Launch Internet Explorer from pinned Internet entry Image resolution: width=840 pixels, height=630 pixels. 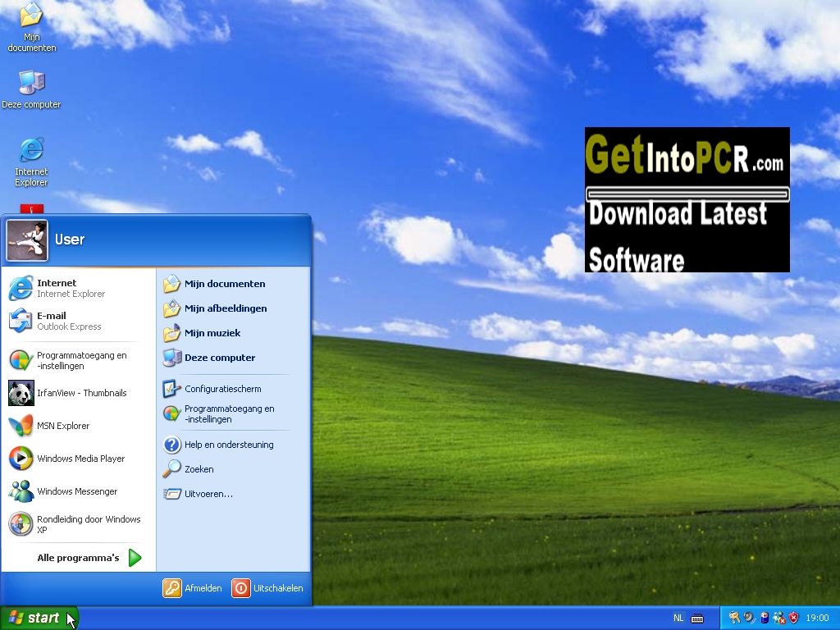78,288
